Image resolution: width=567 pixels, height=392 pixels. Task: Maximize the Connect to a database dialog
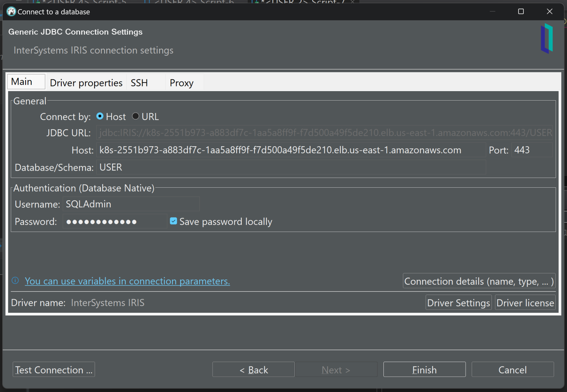click(521, 12)
